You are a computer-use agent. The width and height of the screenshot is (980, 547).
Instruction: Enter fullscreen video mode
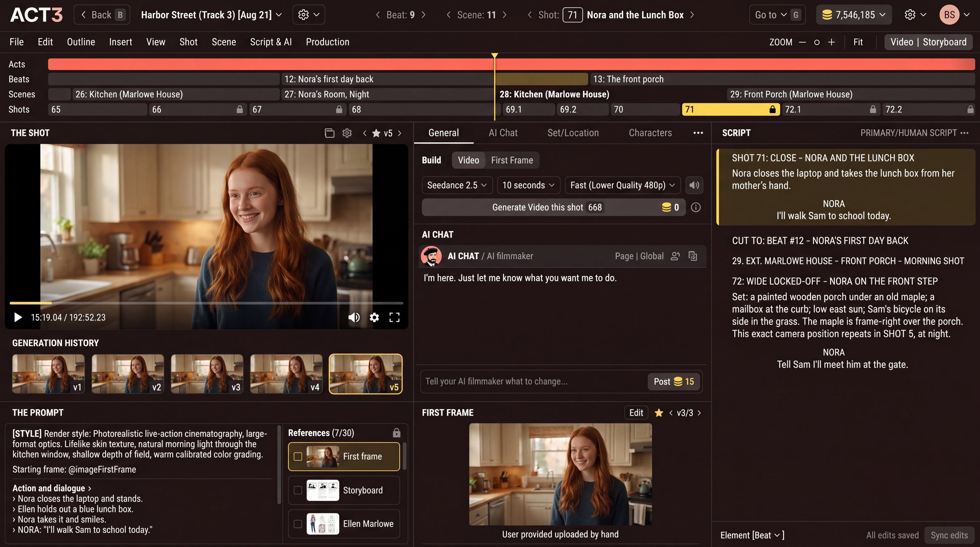point(395,317)
